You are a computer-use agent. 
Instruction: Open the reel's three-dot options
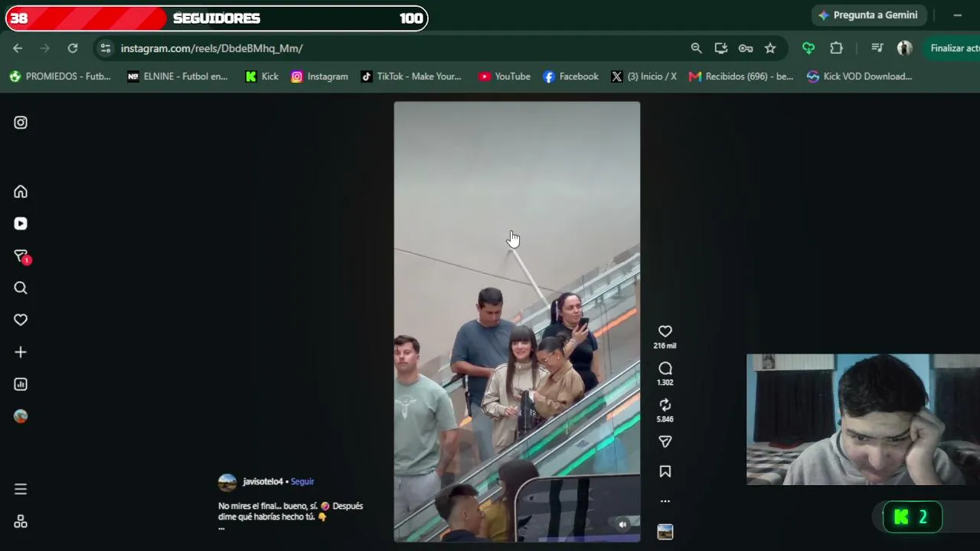point(665,501)
